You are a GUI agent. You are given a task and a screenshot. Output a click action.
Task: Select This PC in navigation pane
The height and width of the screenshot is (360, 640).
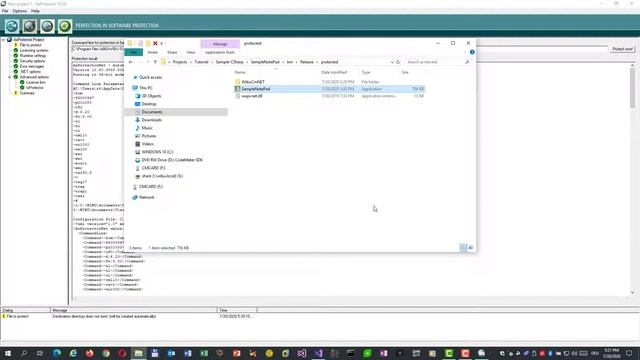(145, 88)
